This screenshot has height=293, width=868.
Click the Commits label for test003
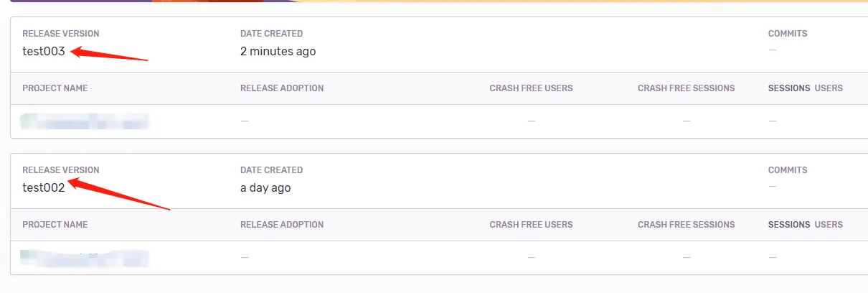point(788,34)
